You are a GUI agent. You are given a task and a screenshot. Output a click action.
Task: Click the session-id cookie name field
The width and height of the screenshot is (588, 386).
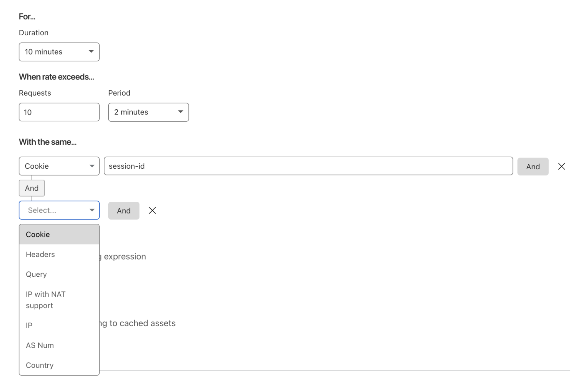click(x=307, y=166)
